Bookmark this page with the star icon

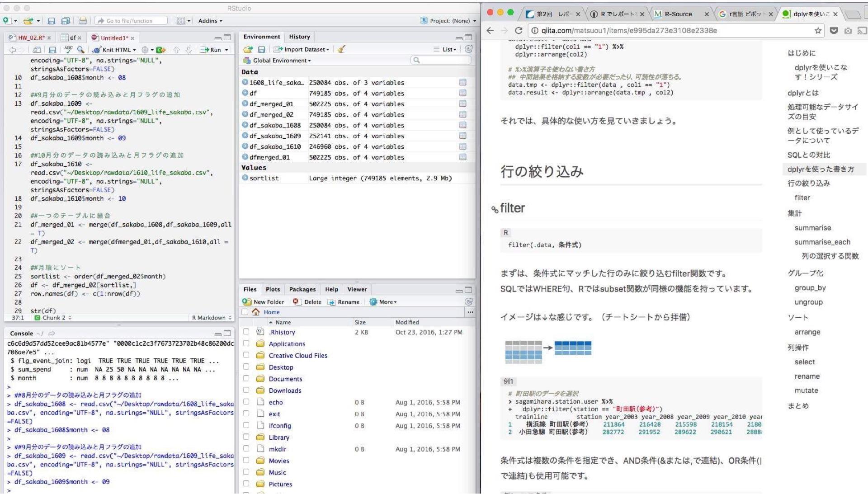click(818, 30)
